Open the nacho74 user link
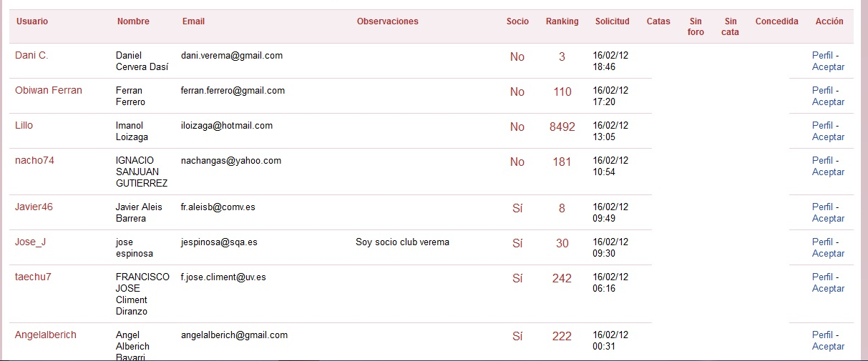868x361 pixels. (34, 160)
